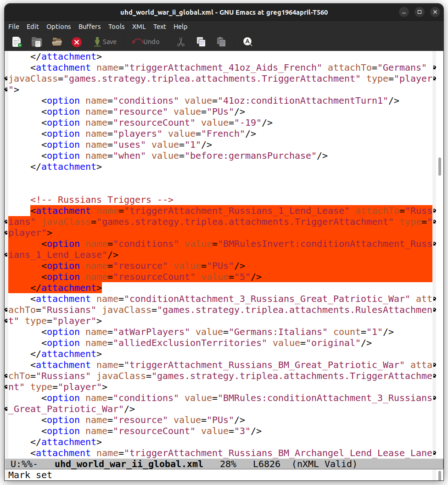Click the vertical scrollbar thumb of the editor
Image resolution: width=448 pixels, height=485 pixels.
tap(440, 167)
